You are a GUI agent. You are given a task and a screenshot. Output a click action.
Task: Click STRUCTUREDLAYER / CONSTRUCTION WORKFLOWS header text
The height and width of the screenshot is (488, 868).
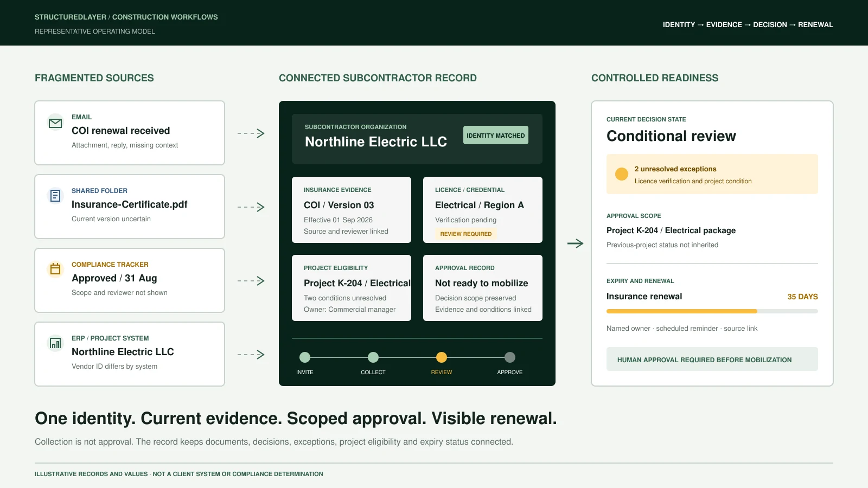pyautogui.click(x=126, y=17)
